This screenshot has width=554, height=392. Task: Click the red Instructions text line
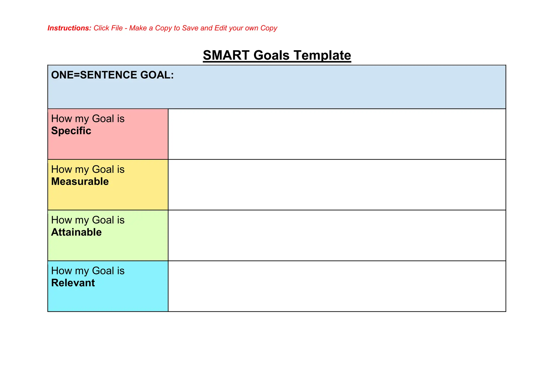162,28
